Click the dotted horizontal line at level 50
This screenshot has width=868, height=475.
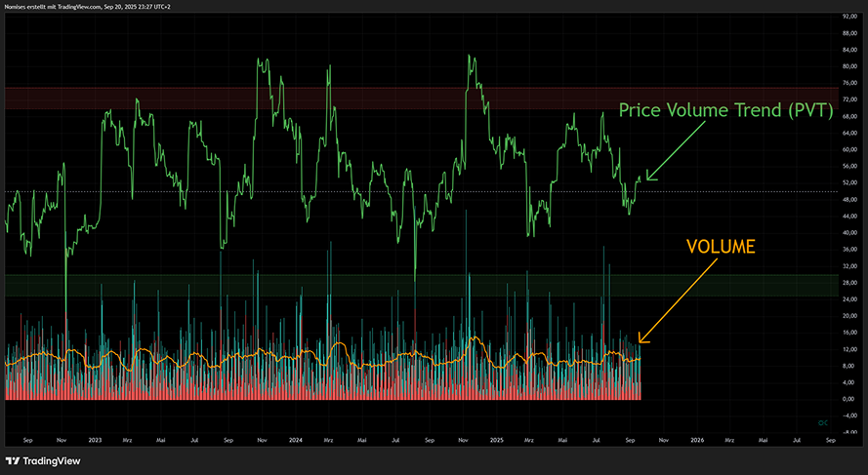[391, 191]
